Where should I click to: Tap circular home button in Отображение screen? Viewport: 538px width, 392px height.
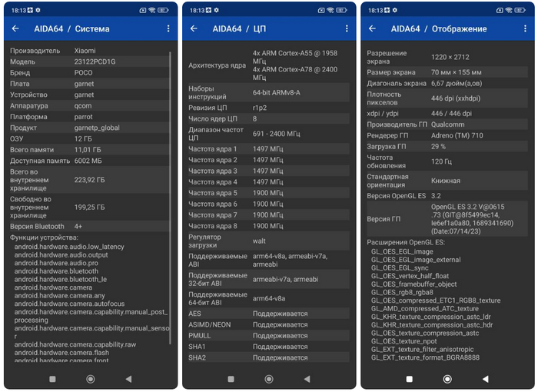(x=447, y=379)
